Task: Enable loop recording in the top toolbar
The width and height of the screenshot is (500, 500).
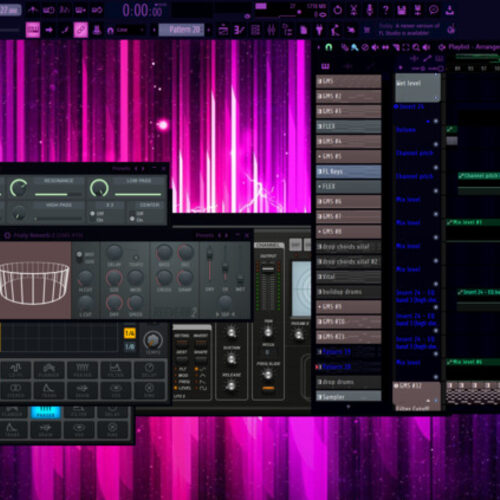Action: coord(97,10)
